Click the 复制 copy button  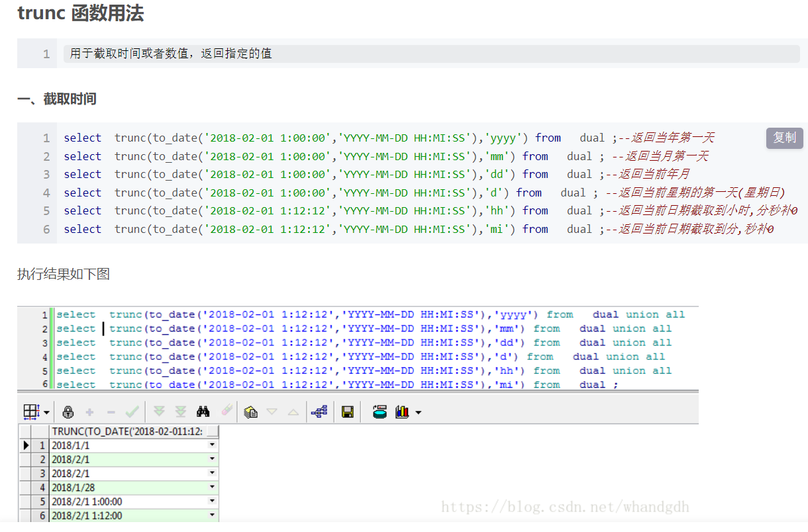(x=785, y=138)
